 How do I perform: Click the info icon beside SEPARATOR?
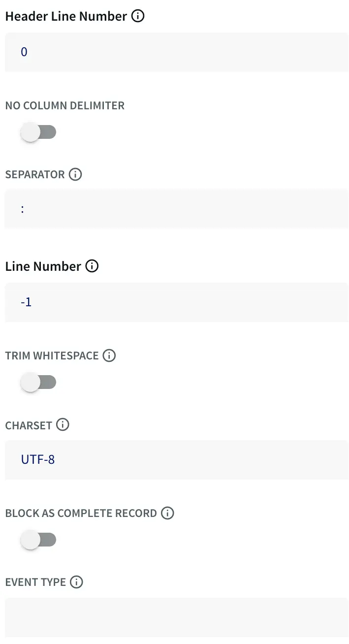[75, 174]
